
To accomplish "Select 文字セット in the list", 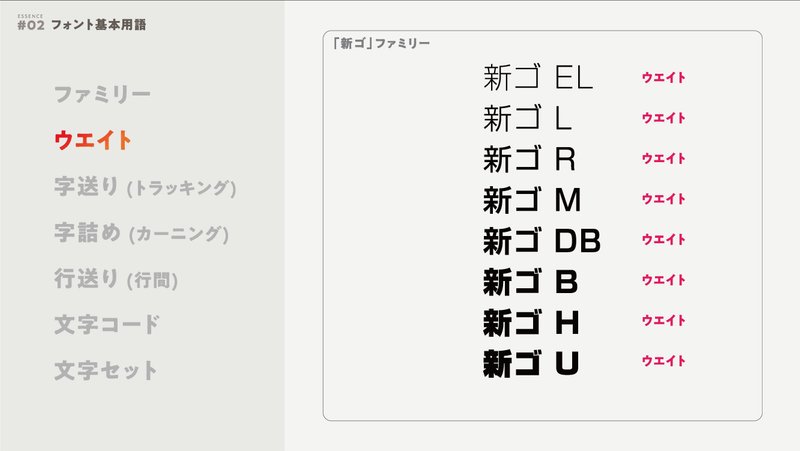I will coord(106,370).
